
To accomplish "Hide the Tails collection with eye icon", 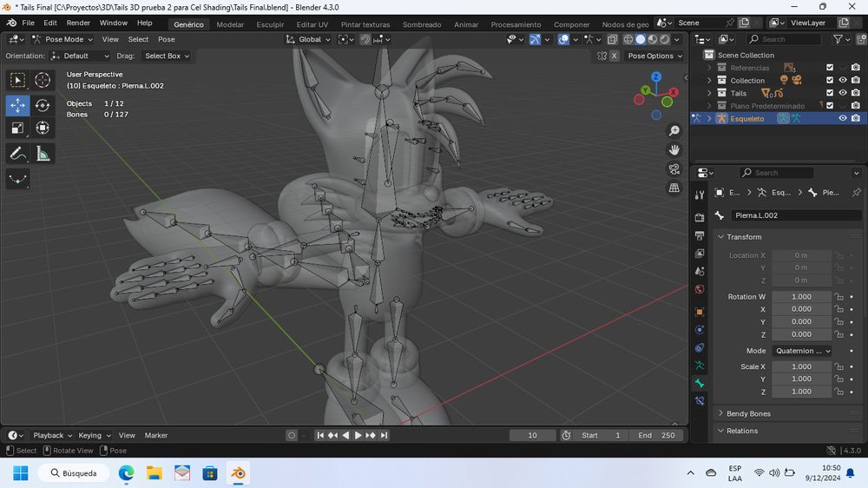I will coord(842,93).
